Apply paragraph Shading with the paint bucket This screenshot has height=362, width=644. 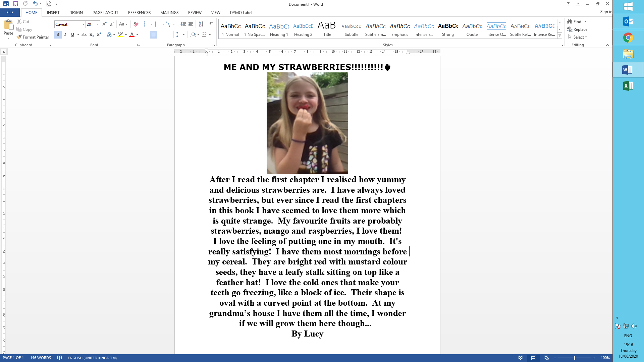[x=193, y=35]
